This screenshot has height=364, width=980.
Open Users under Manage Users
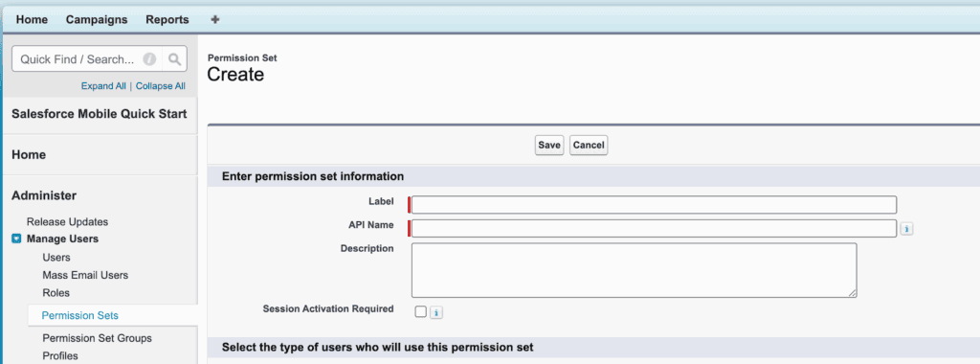click(x=56, y=257)
